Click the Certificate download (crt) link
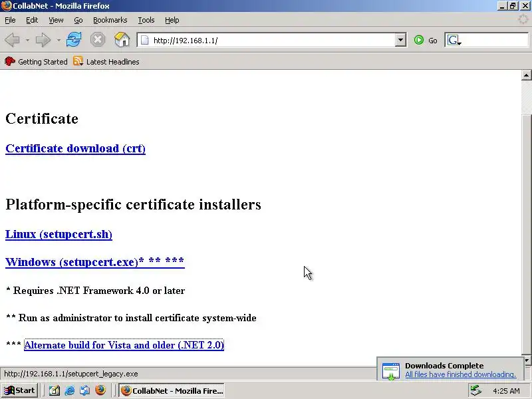Screen dimensions: 532x399 75,148
